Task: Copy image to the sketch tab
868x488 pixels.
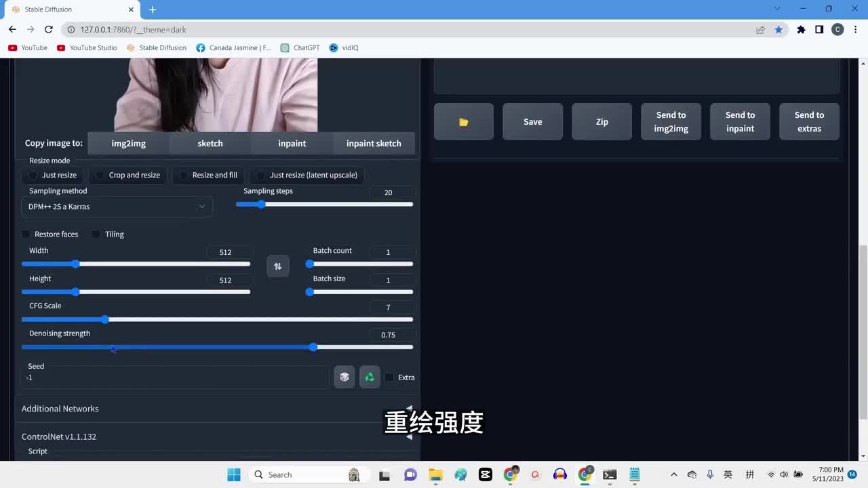Action: point(210,143)
